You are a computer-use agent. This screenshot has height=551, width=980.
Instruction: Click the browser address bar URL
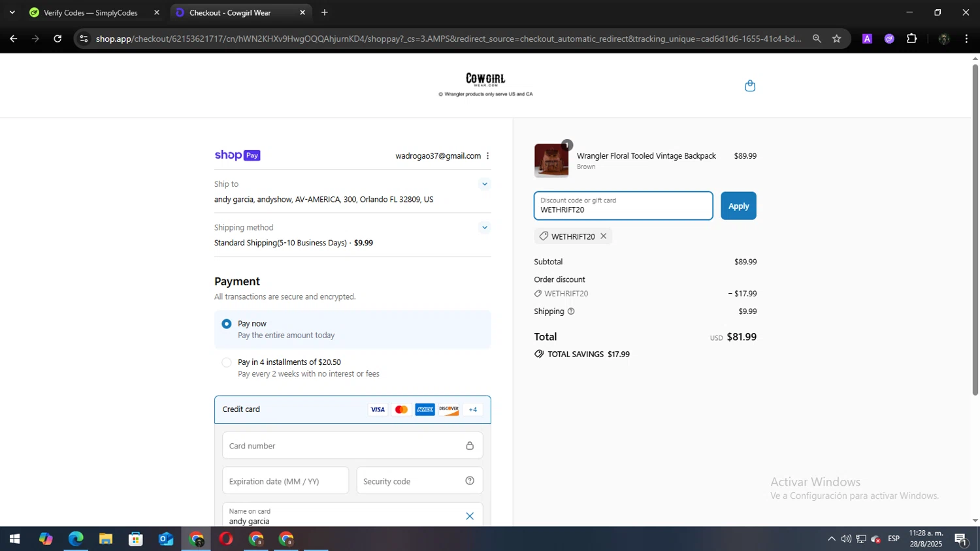pos(448,39)
